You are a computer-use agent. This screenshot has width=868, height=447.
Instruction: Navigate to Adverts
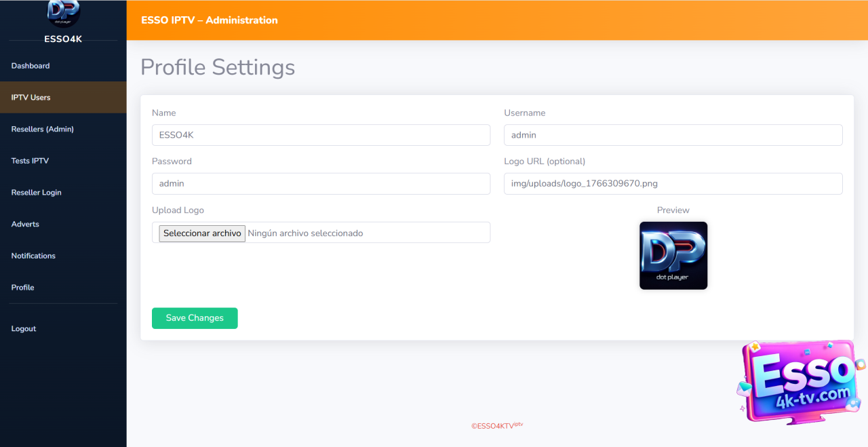25,225
